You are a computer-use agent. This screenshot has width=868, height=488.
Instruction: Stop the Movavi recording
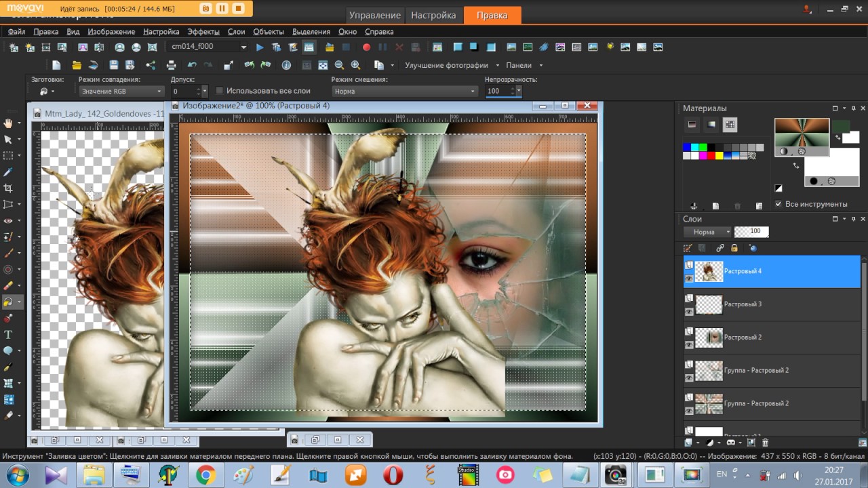click(x=238, y=8)
